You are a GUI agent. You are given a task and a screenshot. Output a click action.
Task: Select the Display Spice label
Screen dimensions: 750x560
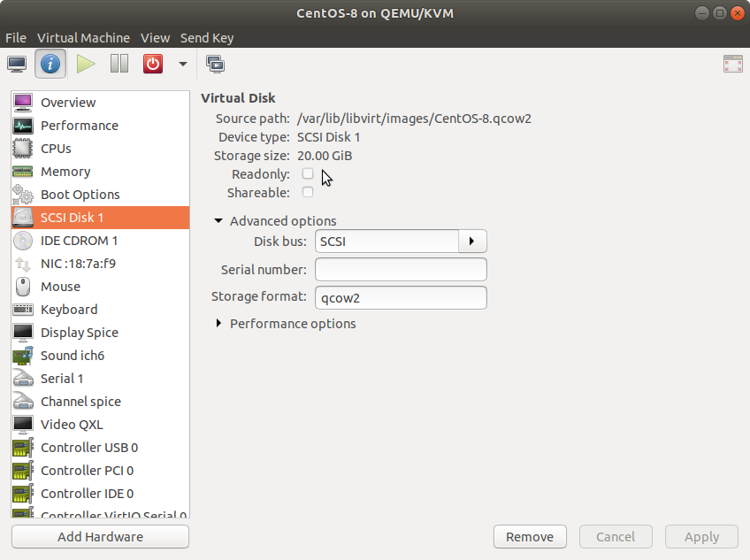(x=80, y=332)
